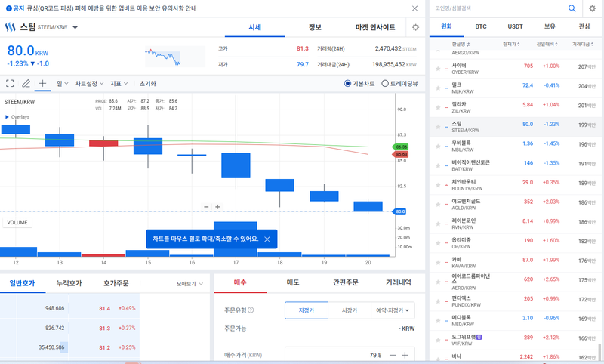The image size is (604, 364).
Task: Select the pencil drawing tool
Action: click(26, 83)
